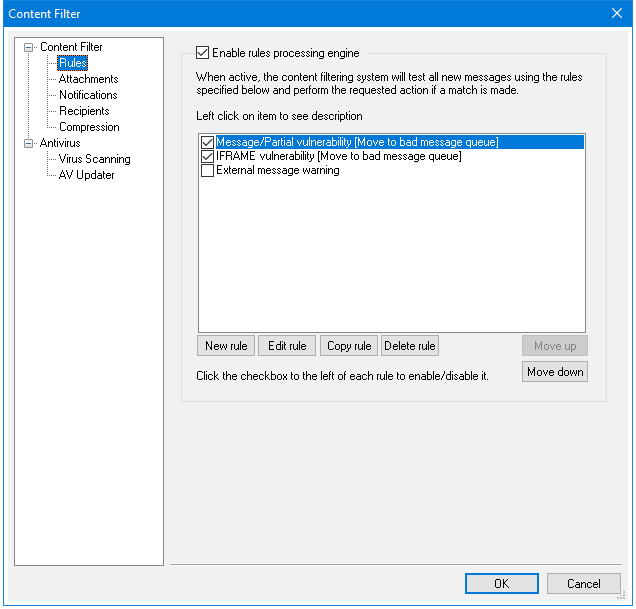Open Compression settings in the tree
The width and height of the screenshot is (636, 609).
click(89, 127)
